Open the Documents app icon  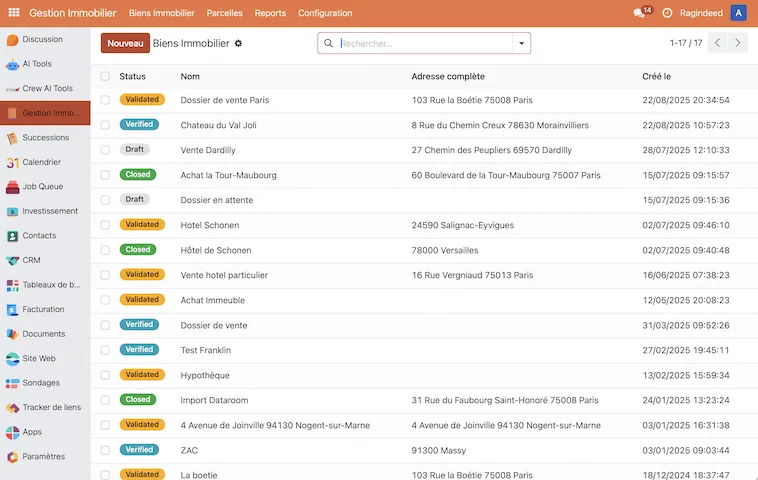13,334
